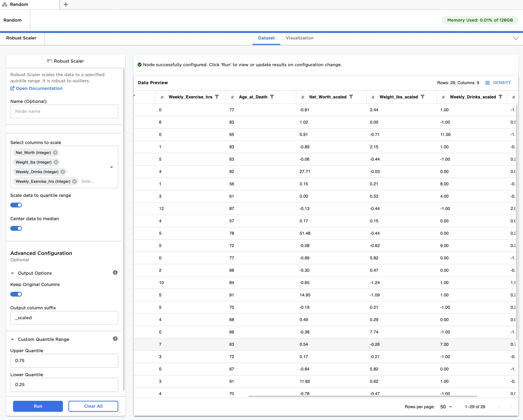The image size is (523, 420).
Task: Remove the Weekly_Drinks (Integer) chip
Action: tap(63, 172)
